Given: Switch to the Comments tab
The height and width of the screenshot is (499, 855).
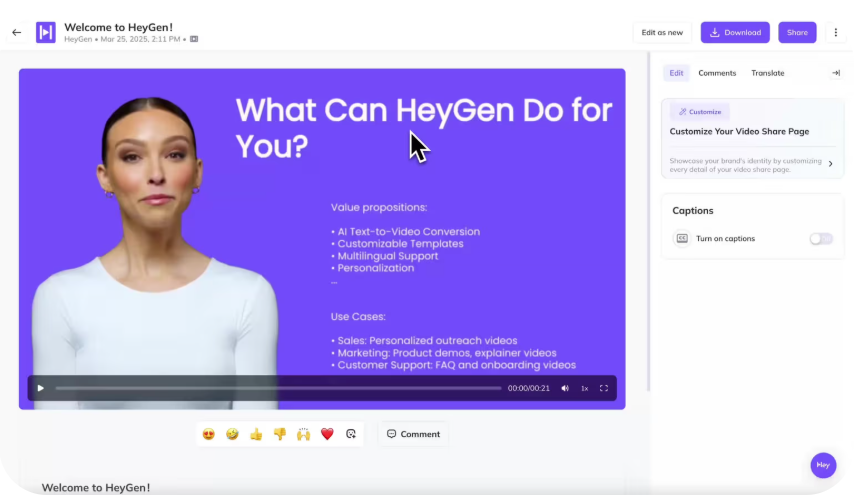Looking at the screenshot, I should [x=717, y=73].
